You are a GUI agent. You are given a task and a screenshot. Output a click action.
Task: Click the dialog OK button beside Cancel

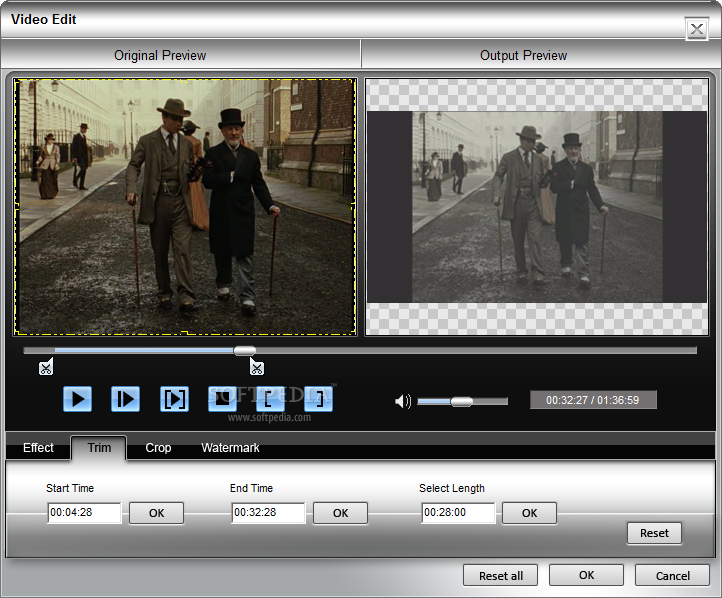tap(587, 575)
